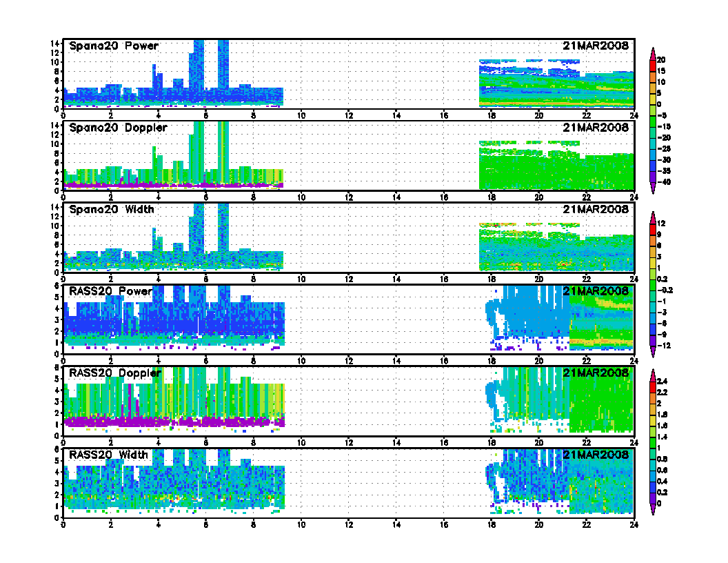Select red segment of the middle colorbar
The width and height of the screenshot is (728, 563).
(653, 229)
